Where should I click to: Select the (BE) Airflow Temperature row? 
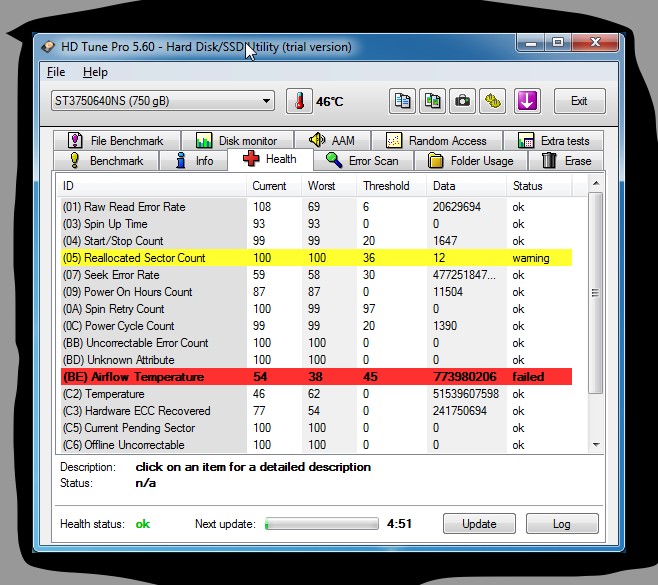[x=316, y=377]
